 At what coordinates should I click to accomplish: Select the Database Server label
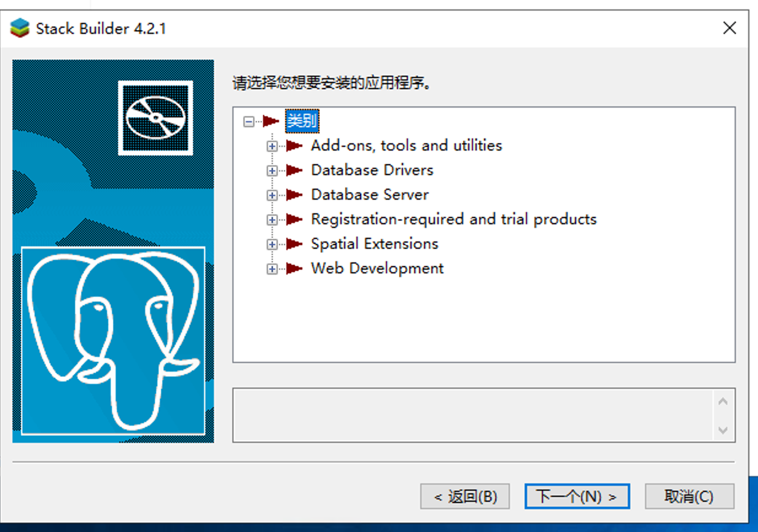tap(370, 195)
